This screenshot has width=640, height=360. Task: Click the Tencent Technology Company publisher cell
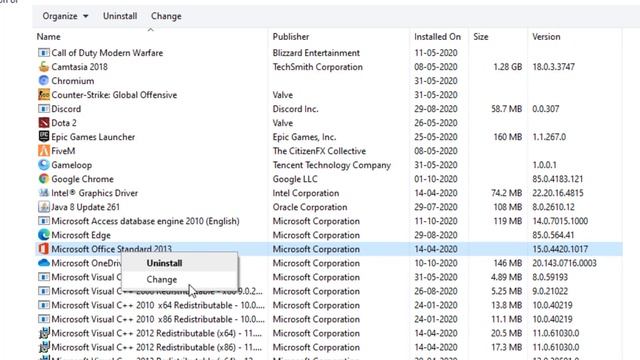point(332,165)
